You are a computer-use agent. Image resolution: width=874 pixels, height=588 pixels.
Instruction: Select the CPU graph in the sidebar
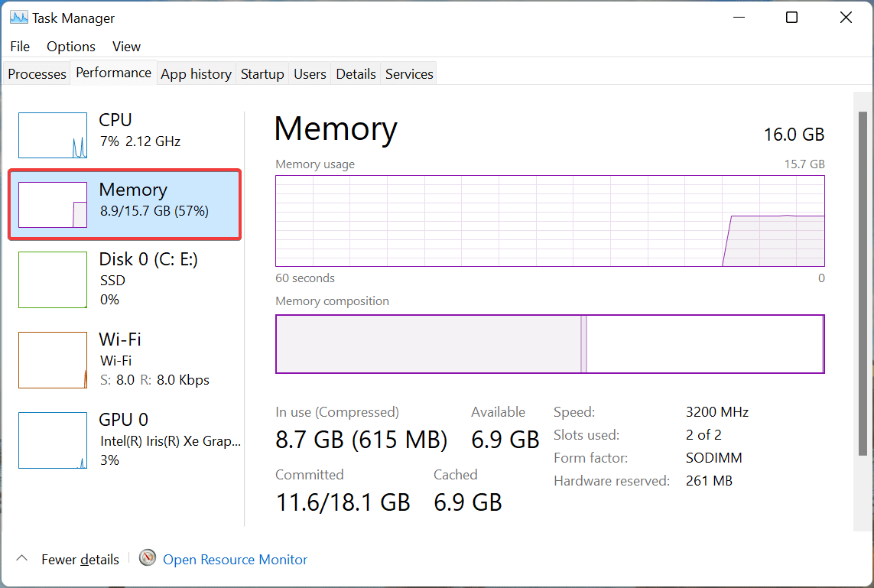coord(52,135)
